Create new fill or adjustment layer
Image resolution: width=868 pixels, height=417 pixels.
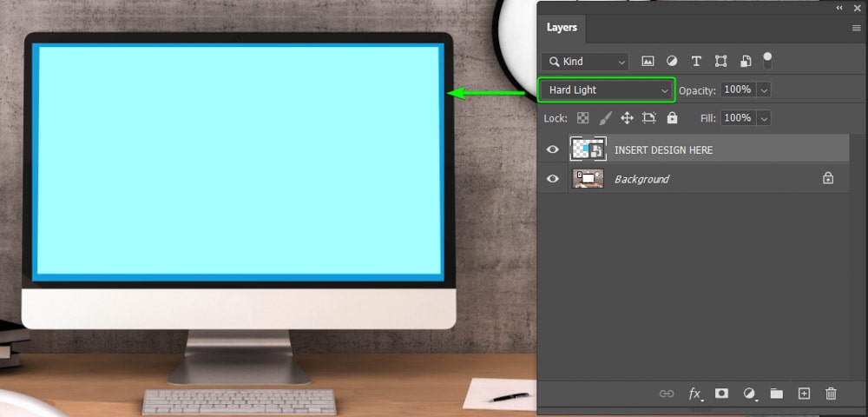tap(750, 394)
